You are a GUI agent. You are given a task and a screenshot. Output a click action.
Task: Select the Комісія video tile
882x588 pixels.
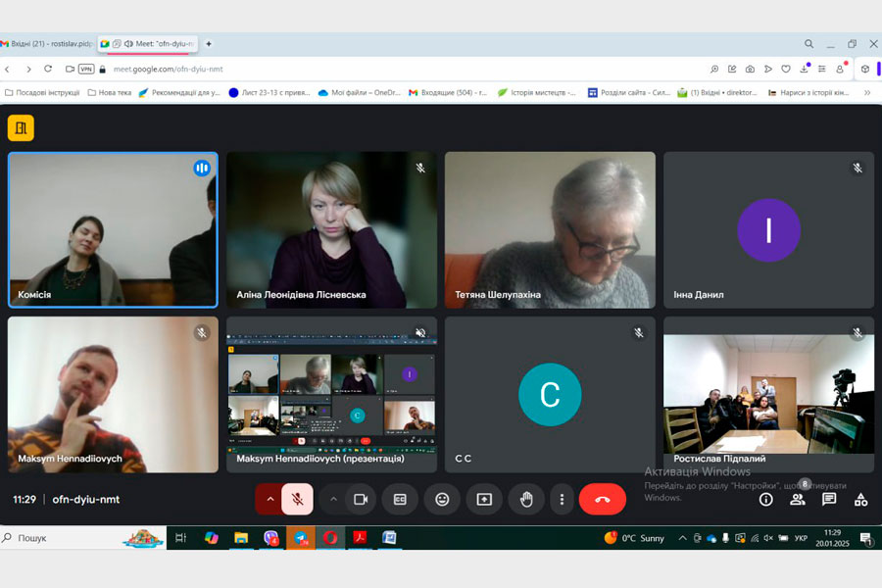click(113, 230)
